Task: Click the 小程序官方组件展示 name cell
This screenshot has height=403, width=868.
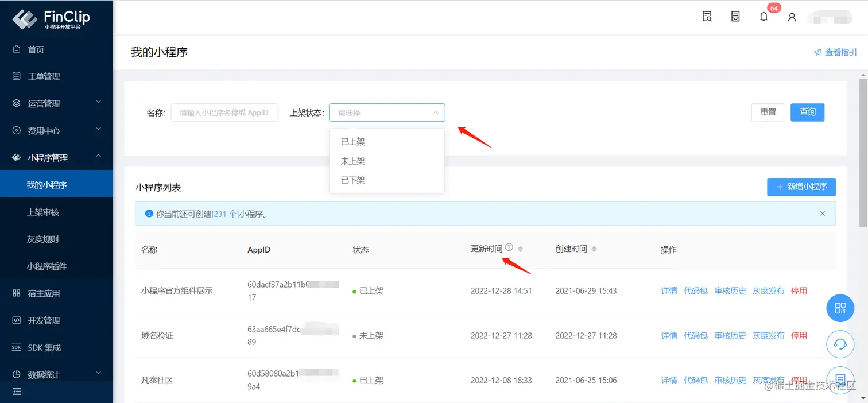Action: tap(177, 291)
